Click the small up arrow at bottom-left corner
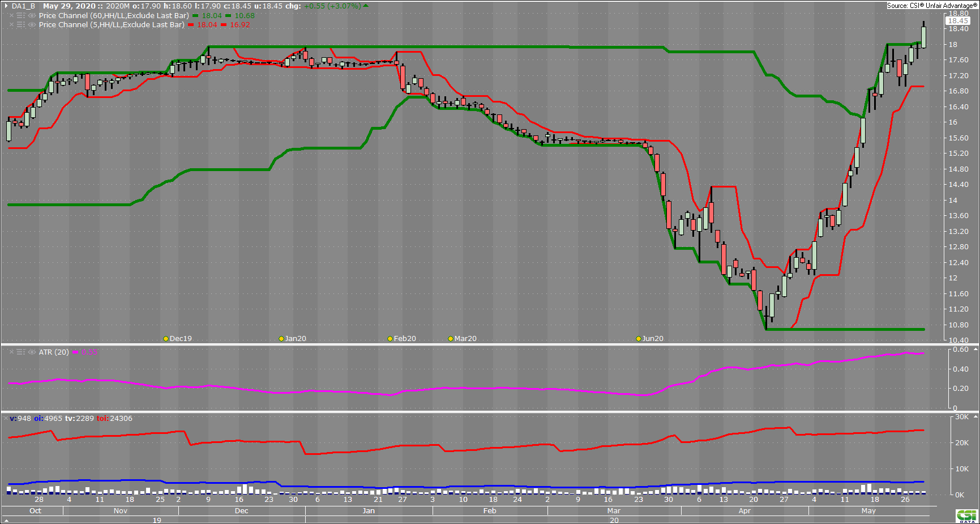This screenshot has height=524, width=980. click(x=6, y=520)
